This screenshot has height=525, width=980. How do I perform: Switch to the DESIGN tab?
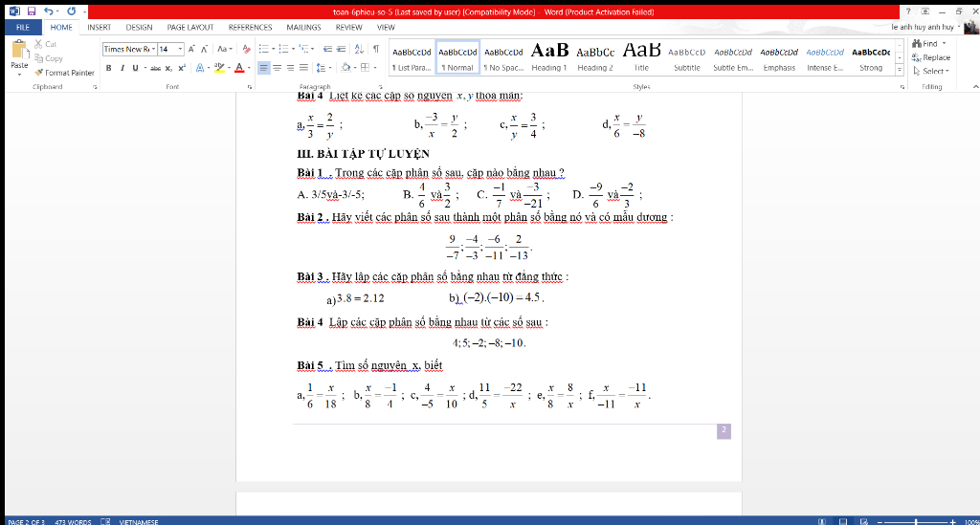(x=139, y=27)
